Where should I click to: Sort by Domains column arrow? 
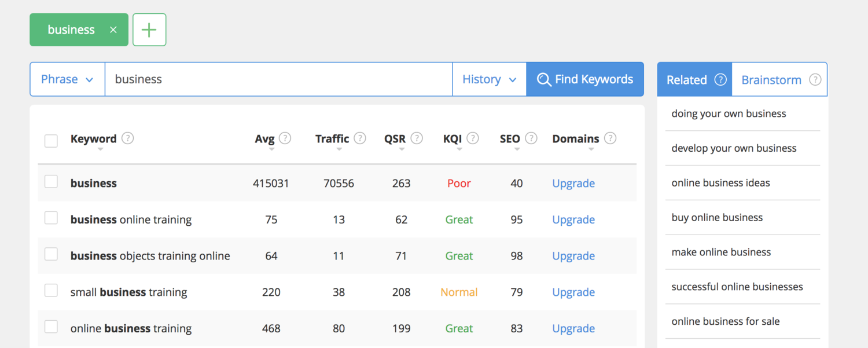coord(591,149)
